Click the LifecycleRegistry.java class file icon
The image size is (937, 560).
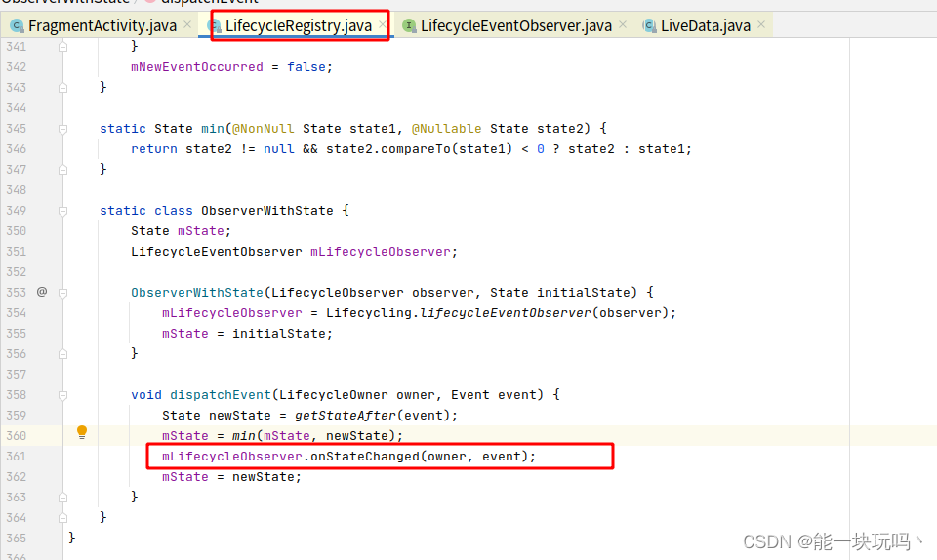point(214,25)
